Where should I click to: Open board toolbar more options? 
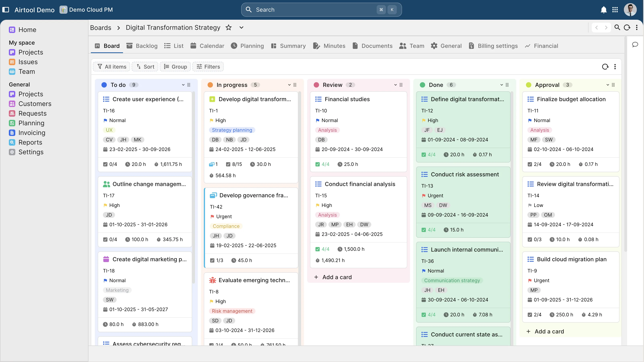coord(615,67)
